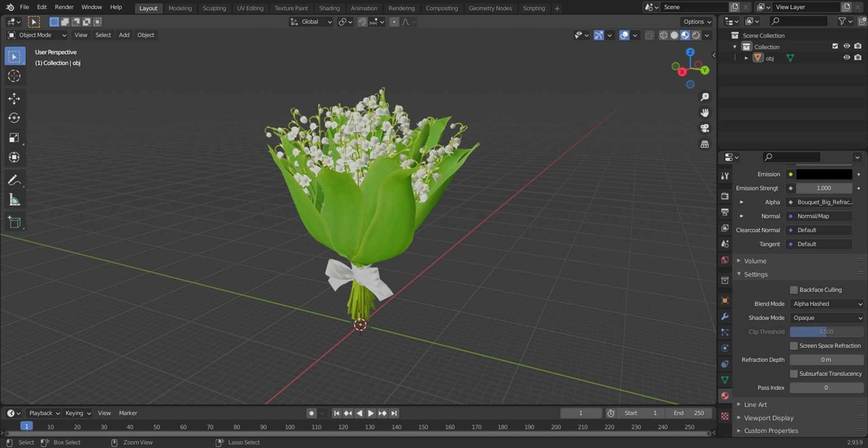Screen dimensions: 868x448
Task: Choose the Annotate tool
Action: click(14, 180)
